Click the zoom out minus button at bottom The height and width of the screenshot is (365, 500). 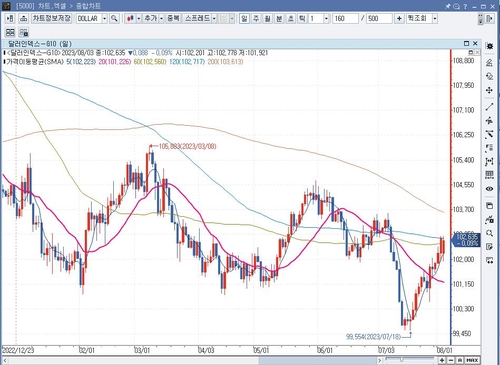pyautogui.click(x=451, y=360)
